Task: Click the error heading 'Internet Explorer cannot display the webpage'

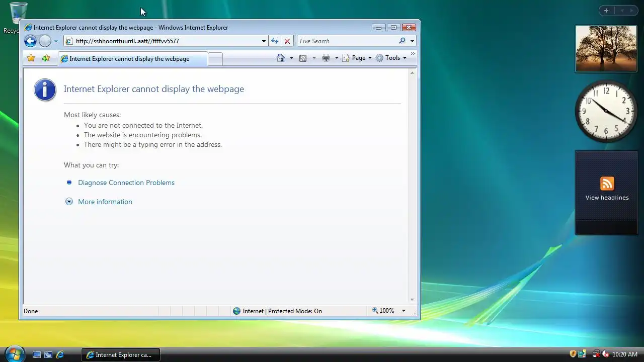Action: [154, 89]
